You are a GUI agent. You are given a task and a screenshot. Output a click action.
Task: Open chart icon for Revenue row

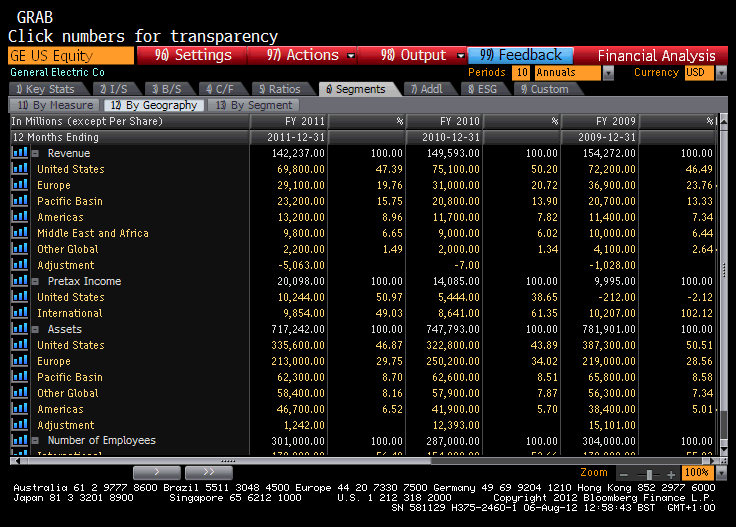coord(20,153)
